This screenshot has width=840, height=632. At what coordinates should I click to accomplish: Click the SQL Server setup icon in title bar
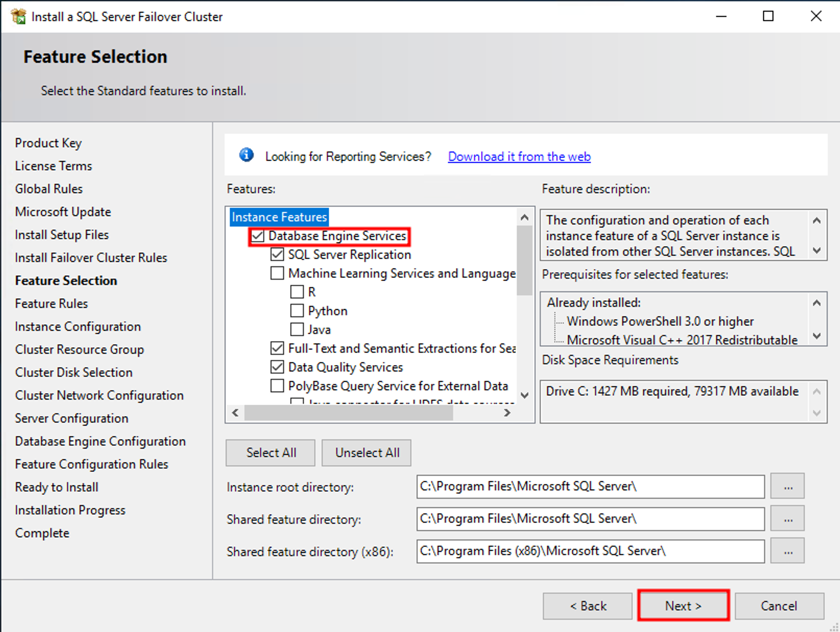pyautogui.click(x=18, y=16)
